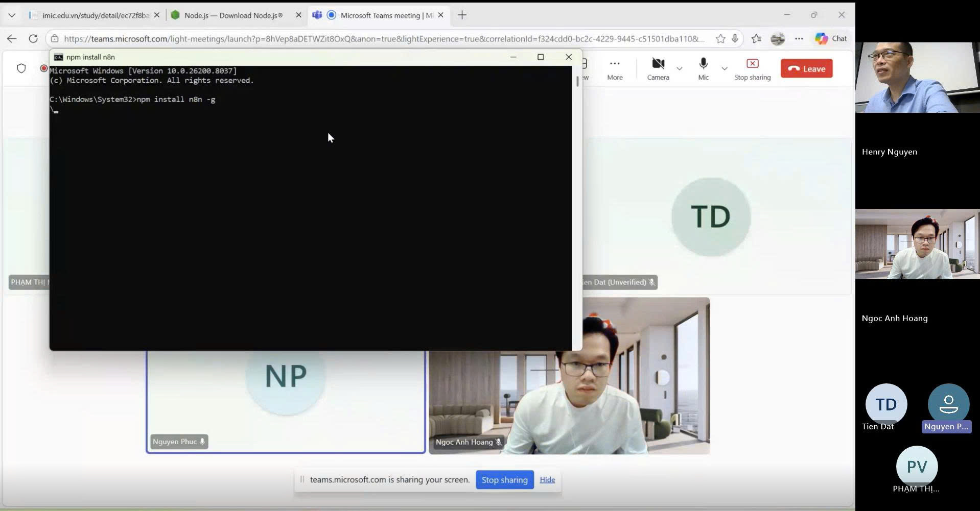Add this page to favorites star

720,39
